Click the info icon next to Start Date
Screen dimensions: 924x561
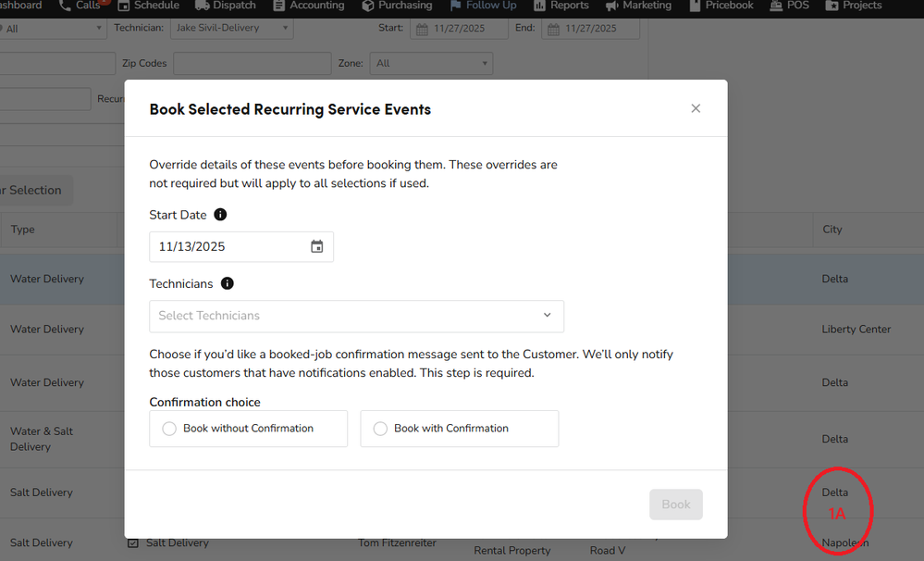pos(220,215)
